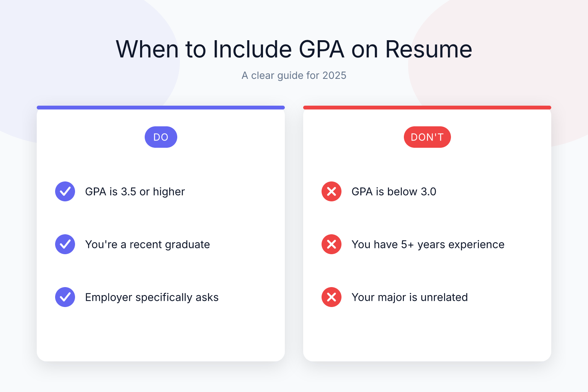Click the text GPA is 3.5 or higher
This screenshot has width=588, height=392.
pyautogui.click(x=135, y=191)
